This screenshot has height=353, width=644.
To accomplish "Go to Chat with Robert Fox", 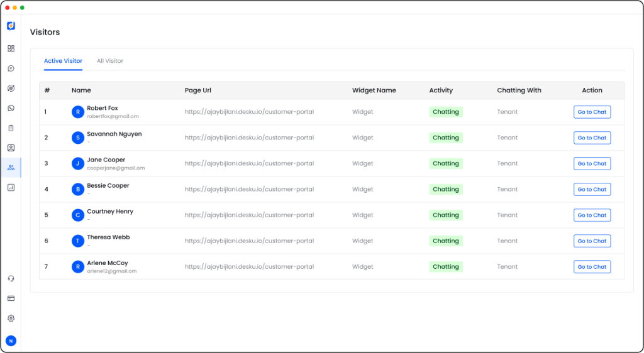I will click(592, 112).
